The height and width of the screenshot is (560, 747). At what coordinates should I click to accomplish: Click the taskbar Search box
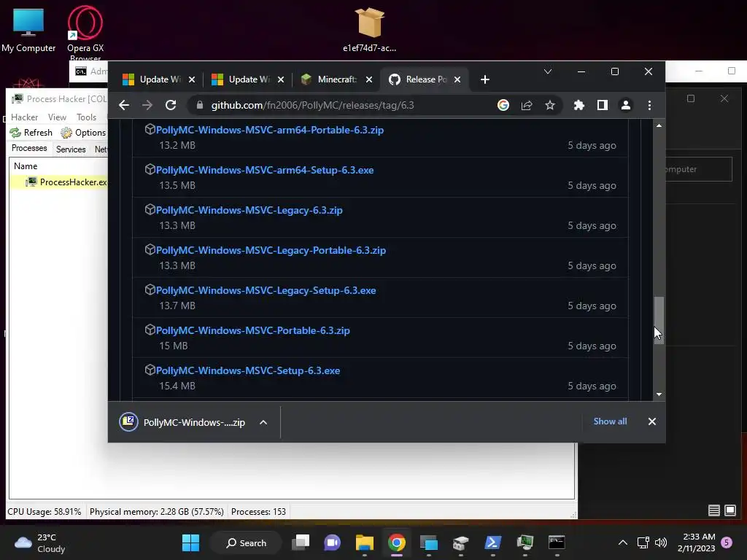click(246, 542)
